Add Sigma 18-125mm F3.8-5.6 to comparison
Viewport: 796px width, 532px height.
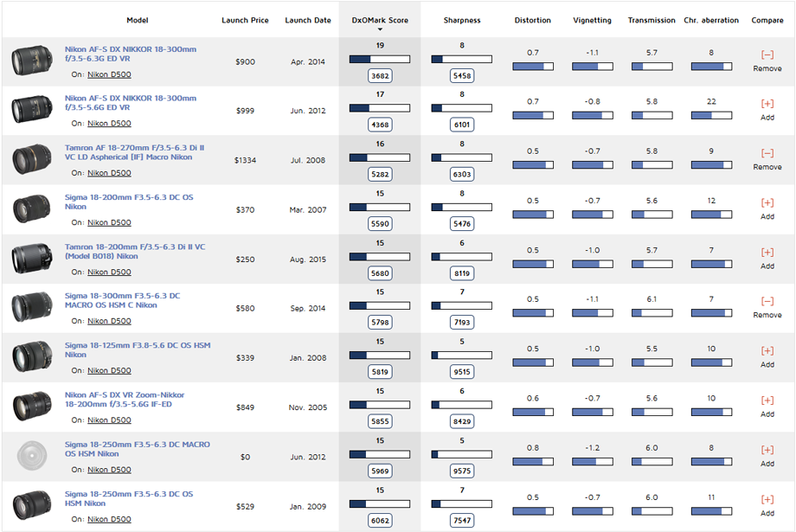pos(767,357)
